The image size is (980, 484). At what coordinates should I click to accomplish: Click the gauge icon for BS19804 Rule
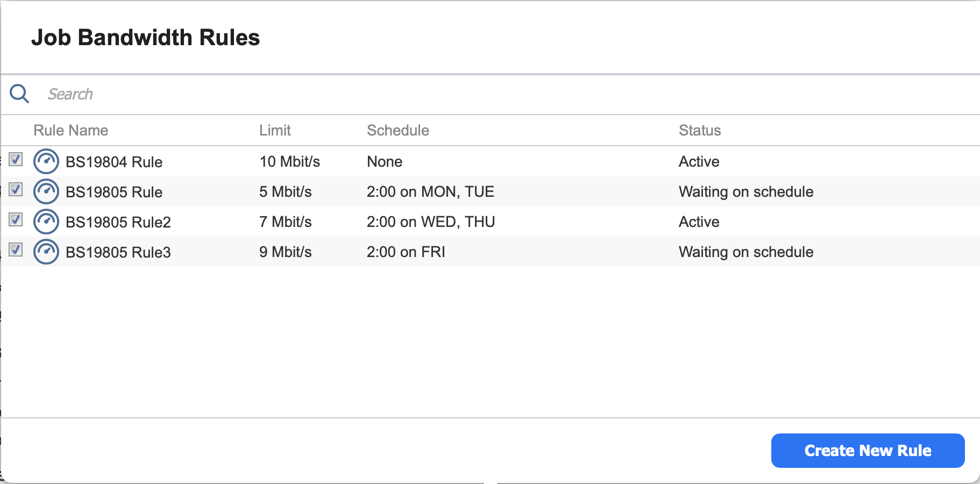(x=46, y=161)
